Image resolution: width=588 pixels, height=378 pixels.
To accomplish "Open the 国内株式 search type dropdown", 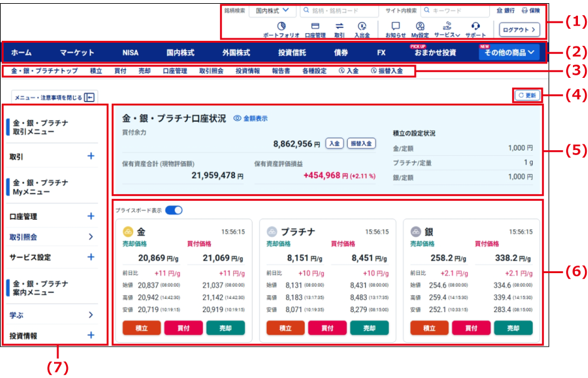I will pyautogui.click(x=273, y=11).
